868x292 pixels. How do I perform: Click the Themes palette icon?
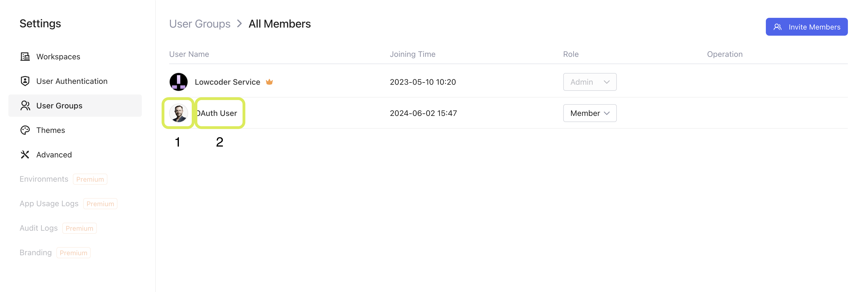(x=25, y=130)
